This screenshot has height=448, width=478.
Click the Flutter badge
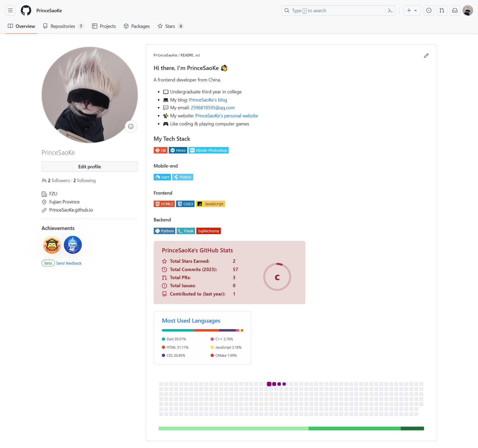[183, 177]
